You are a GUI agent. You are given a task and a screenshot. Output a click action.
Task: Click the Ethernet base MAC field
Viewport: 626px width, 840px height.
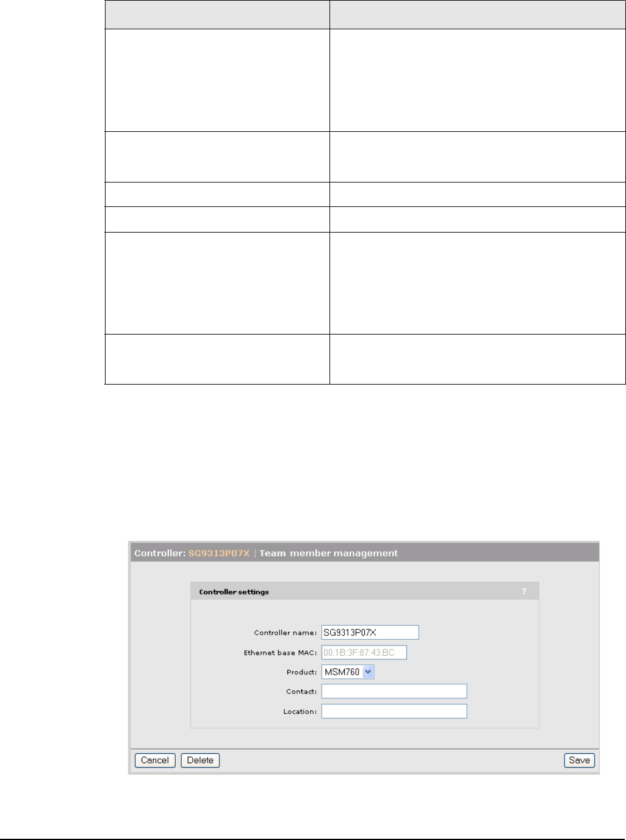364,653
